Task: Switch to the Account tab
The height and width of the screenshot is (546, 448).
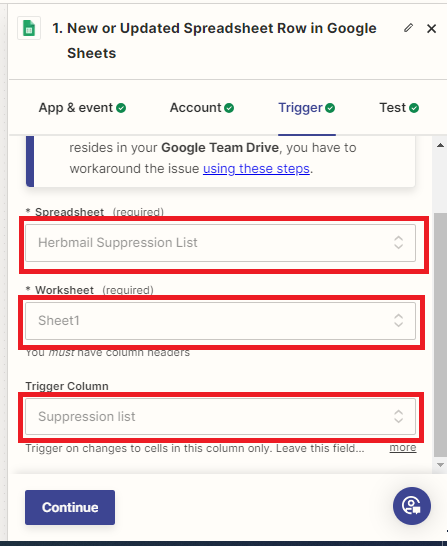Action: tap(202, 108)
